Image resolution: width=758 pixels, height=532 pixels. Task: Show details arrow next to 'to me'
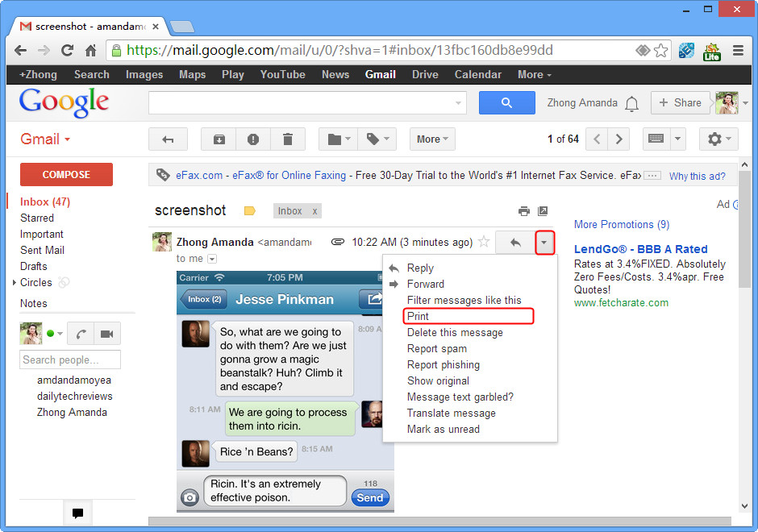point(212,259)
